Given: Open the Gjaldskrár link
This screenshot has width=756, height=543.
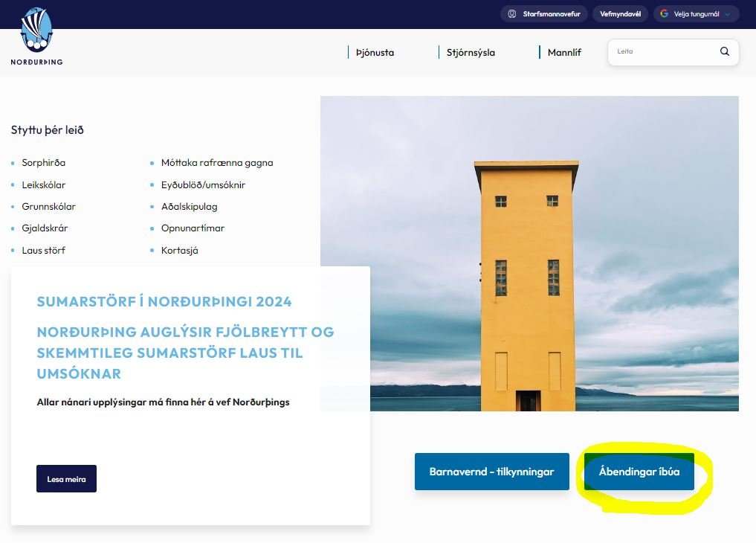Looking at the screenshot, I should [45, 228].
